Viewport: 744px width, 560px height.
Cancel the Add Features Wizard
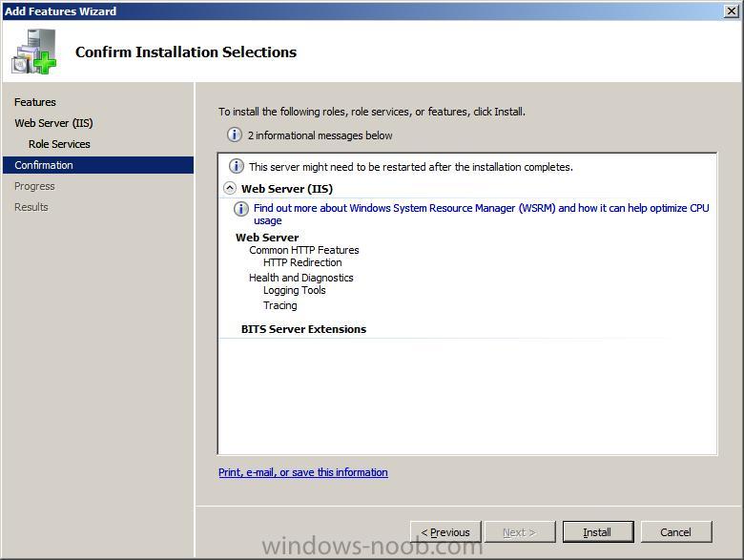(x=676, y=532)
